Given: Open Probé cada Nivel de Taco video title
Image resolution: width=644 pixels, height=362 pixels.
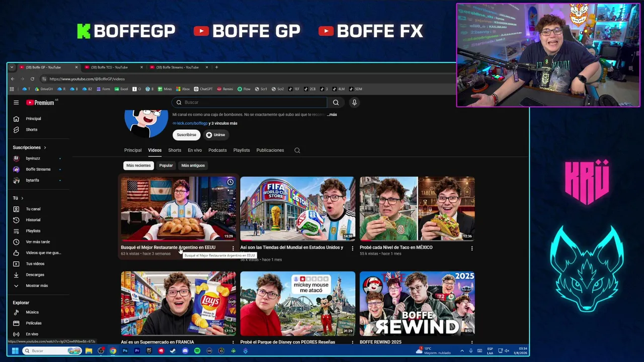Looking at the screenshot, I should click(396, 247).
